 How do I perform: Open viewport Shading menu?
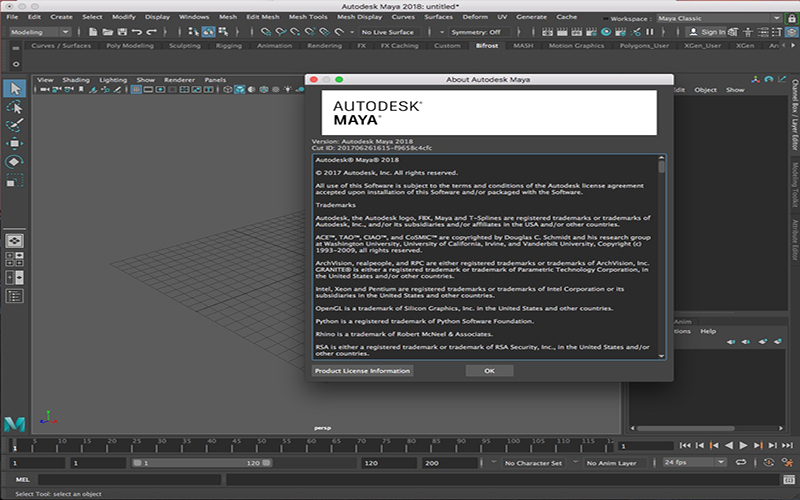[76, 80]
